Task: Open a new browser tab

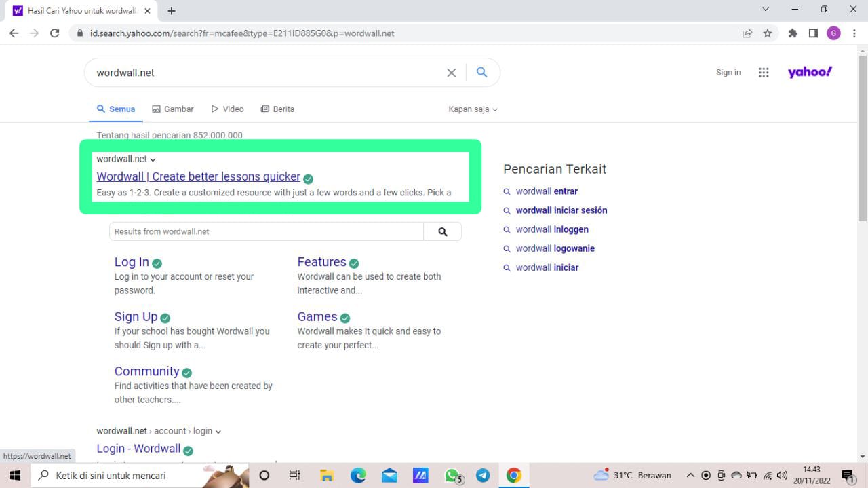Action: [172, 11]
